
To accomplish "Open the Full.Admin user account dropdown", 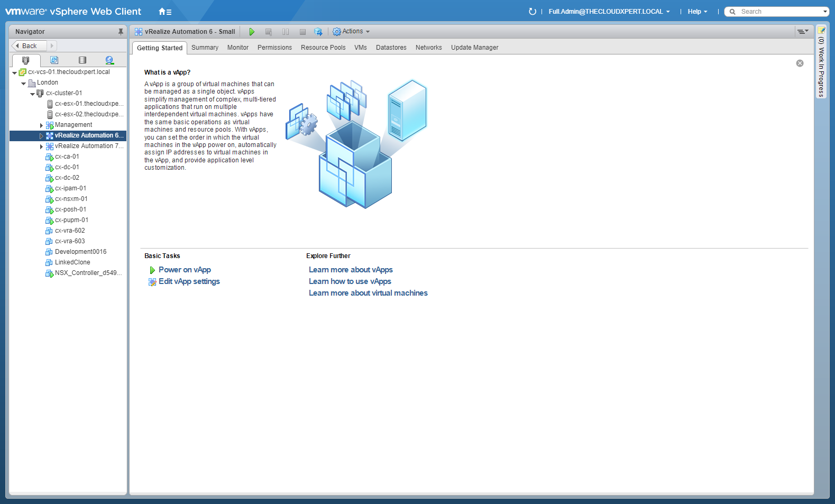I will click(609, 12).
